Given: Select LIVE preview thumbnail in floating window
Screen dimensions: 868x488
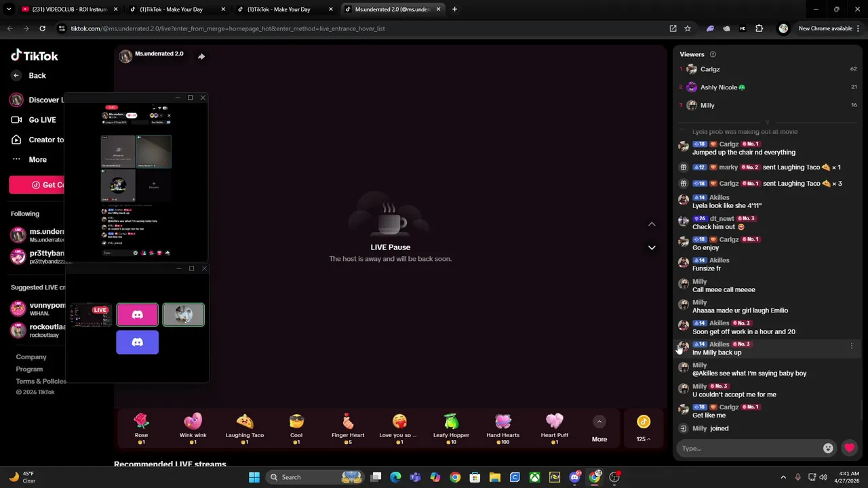Looking at the screenshot, I should tap(91, 314).
